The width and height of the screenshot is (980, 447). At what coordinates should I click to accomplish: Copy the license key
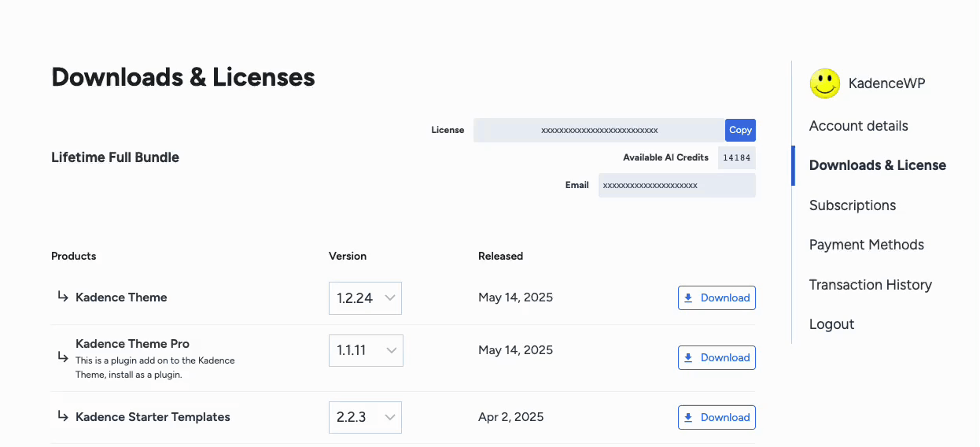coord(740,130)
